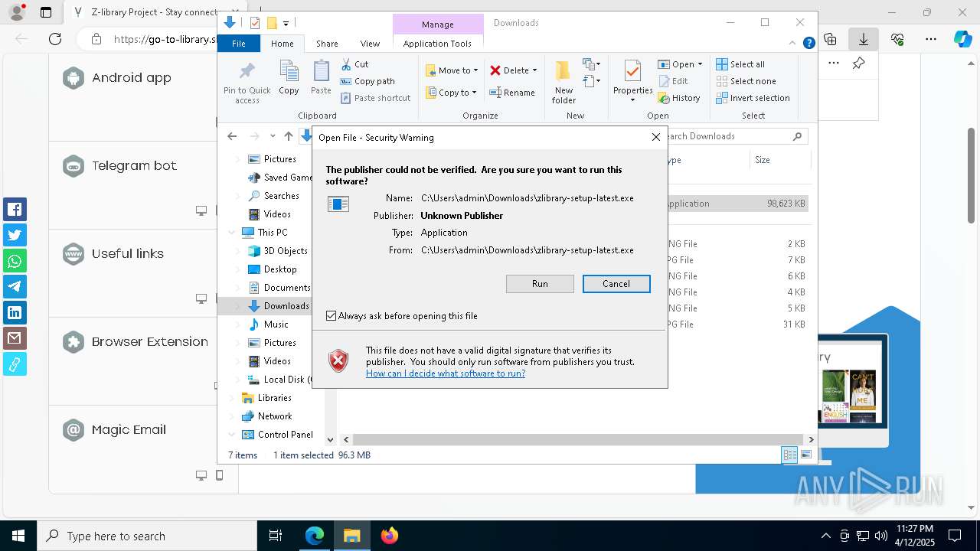
Task: Share page on Twitter sidebar icon
Action: (x=15, y=235)
